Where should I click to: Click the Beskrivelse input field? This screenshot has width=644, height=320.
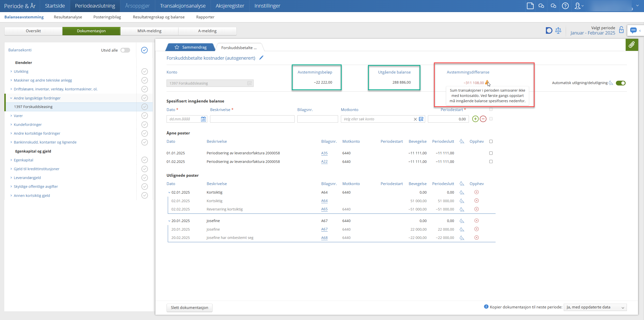coord(252,119)
